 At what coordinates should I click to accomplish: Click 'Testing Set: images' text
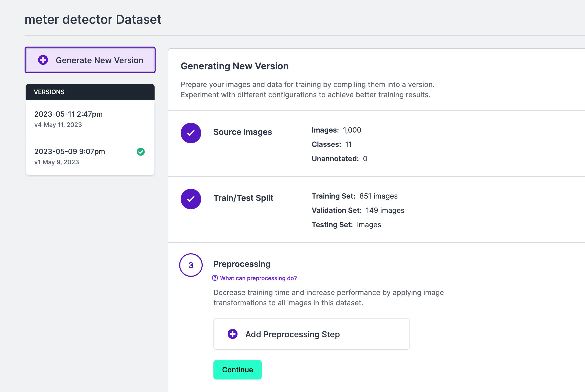point(346,225)
